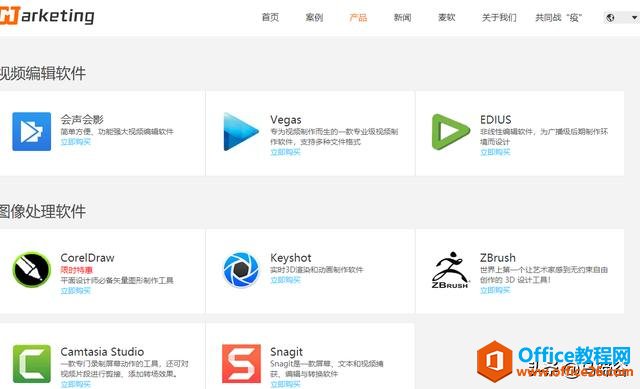Click the Camtasia Studio green C icon

point(31,363)
